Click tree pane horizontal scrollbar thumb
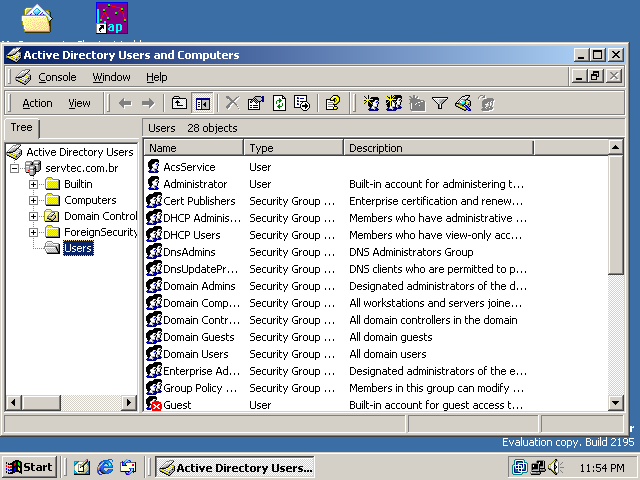This screenshot has height=480, width=640. (40, 403)
